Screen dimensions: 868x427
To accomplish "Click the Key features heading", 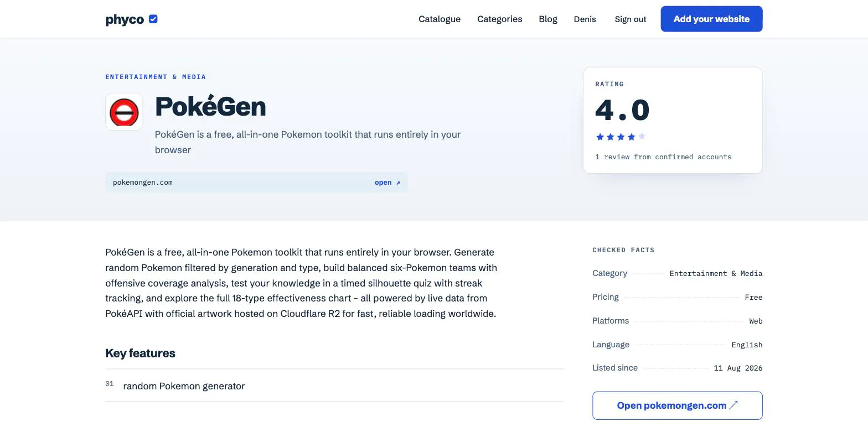I will tap(140, 353).
